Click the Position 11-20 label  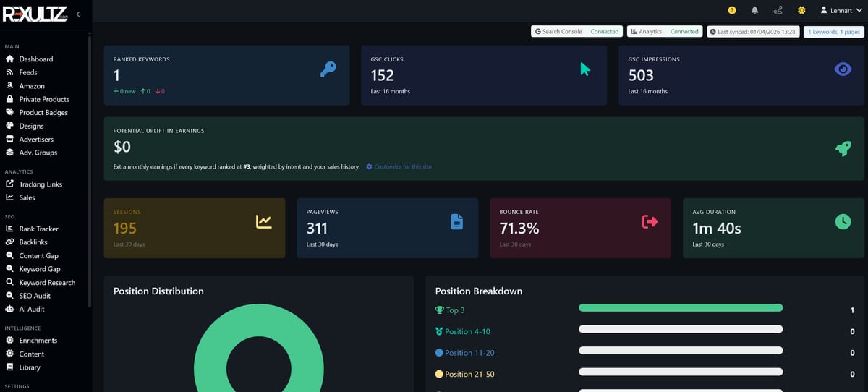pyautogui.click(x=465, y=353)
